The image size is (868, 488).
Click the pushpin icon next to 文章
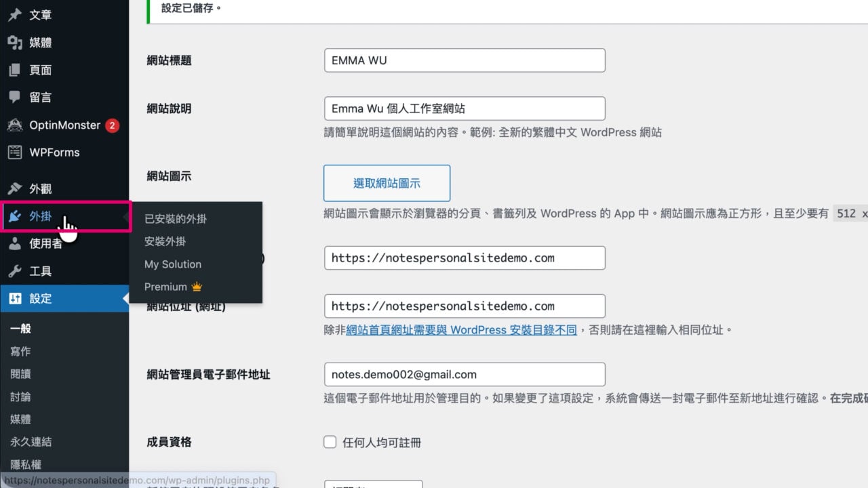(15, 15)
